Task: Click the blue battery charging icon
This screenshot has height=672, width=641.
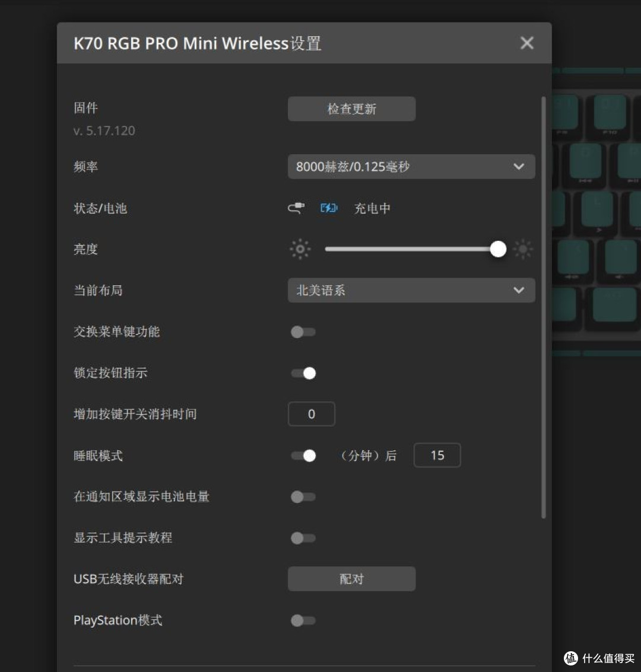Action: tap(329, 208)
